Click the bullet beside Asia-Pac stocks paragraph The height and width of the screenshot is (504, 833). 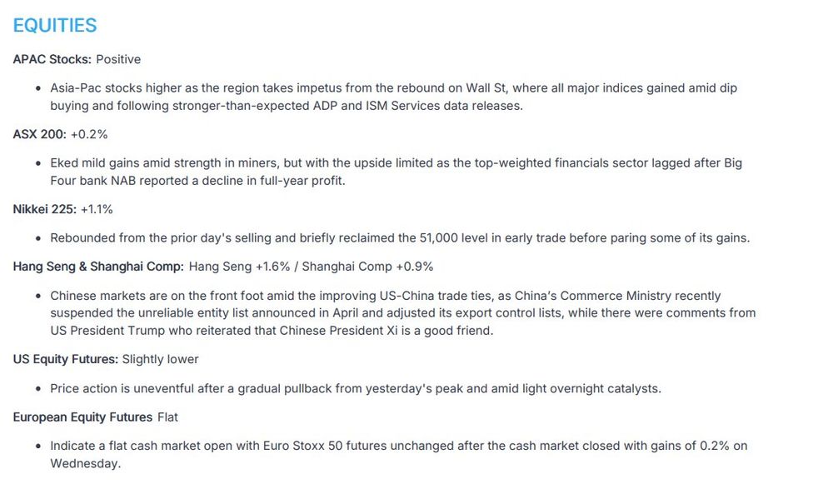click(x=38, y=88)
